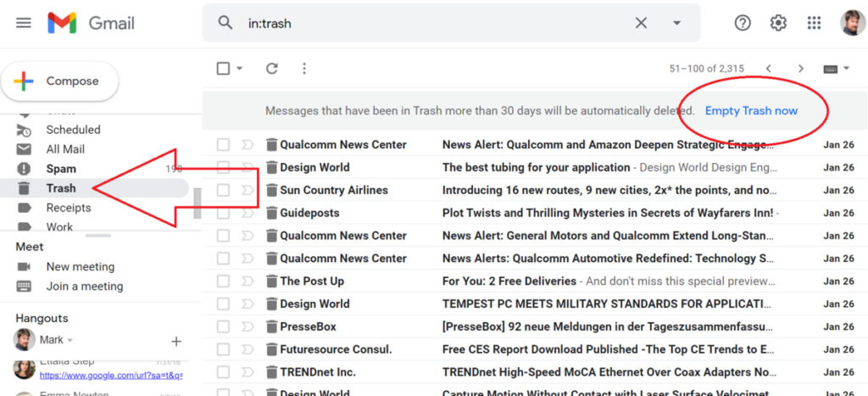This screenshot has height=396, width=868.
Task: Click the Compose button
Action: (x=60, y=81)
